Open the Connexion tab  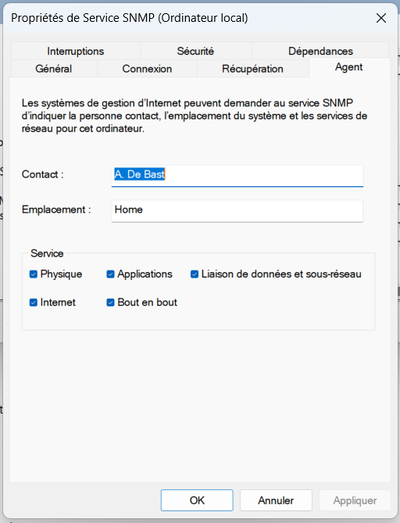pyautogui.click(x=147, y=69)
